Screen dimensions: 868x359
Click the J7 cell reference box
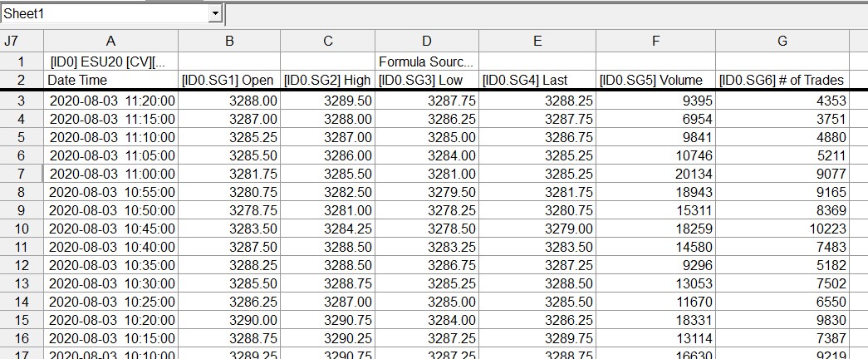pyautogui.click(x=22, y=41)
